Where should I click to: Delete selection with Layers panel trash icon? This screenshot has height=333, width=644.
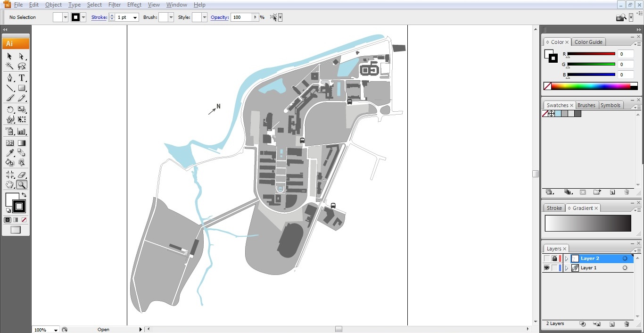[x=627, y=324]
